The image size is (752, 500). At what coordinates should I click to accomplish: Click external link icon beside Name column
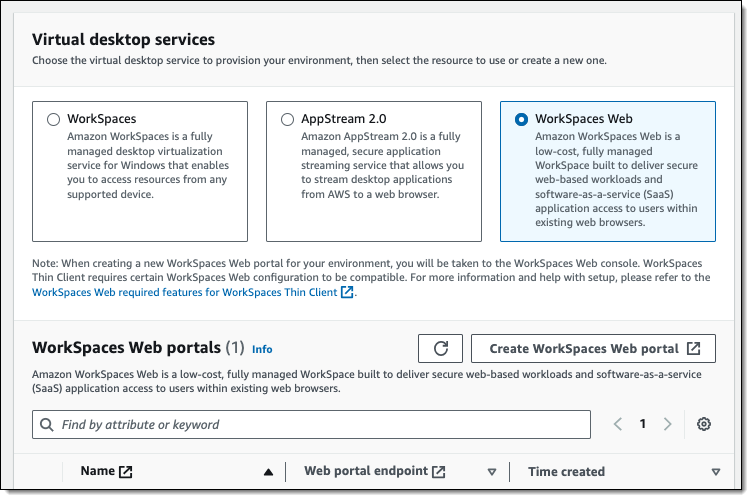125,472
